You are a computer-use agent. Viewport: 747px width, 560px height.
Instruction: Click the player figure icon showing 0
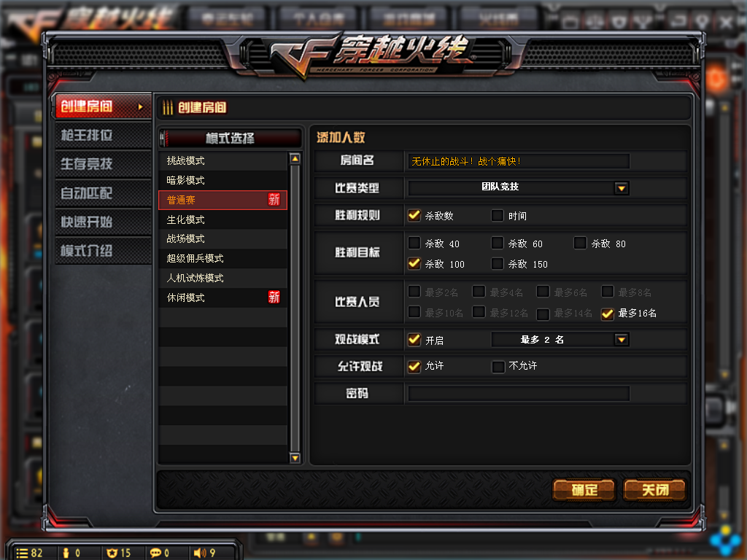coord(66,553)
